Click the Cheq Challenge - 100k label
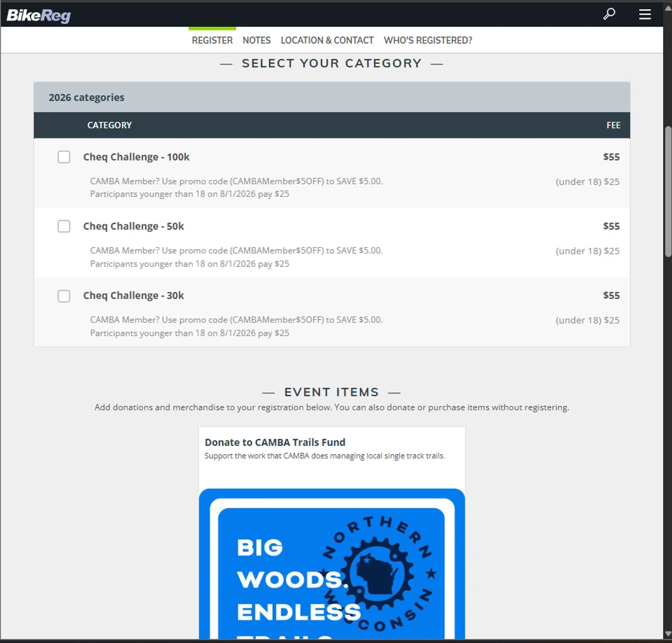 136,157
